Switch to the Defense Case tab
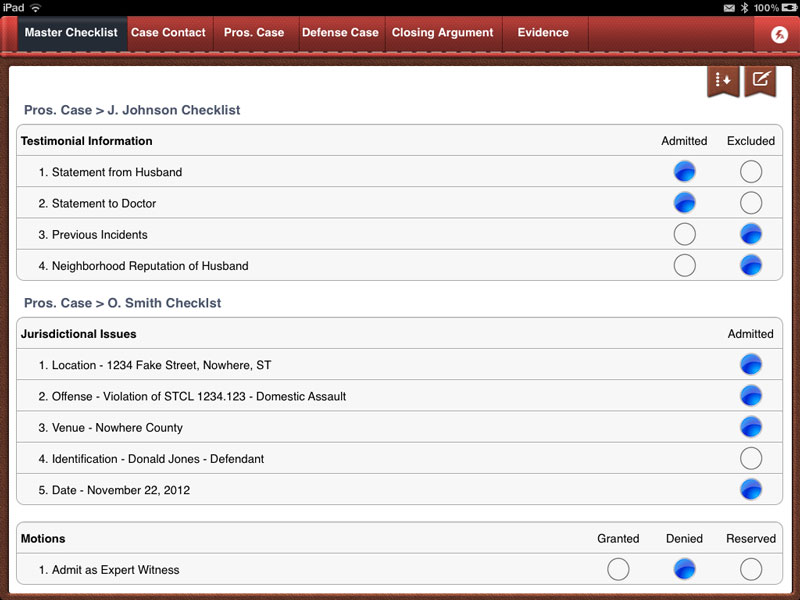 (340, 32)
